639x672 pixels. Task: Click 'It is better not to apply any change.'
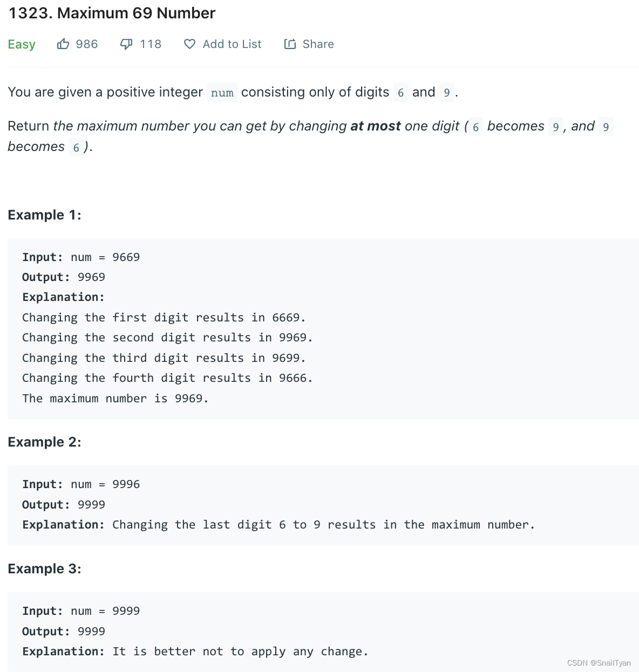tap(240, 652)
